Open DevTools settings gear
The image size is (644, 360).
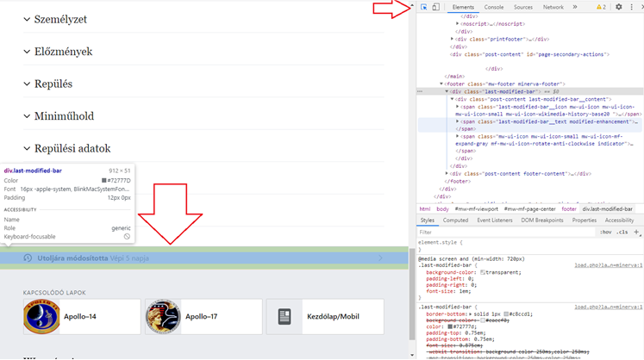click(x=618, y=7)
